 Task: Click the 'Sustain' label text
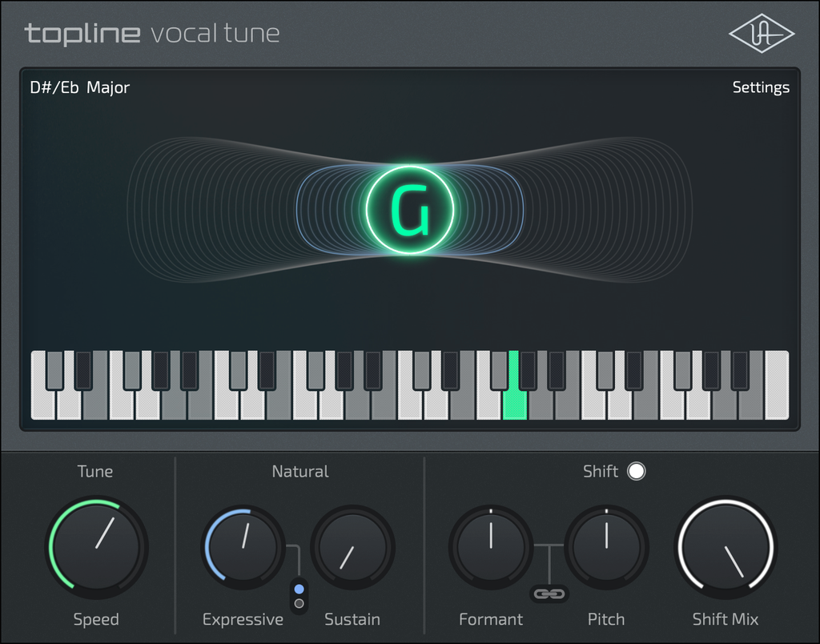point(352,619)
